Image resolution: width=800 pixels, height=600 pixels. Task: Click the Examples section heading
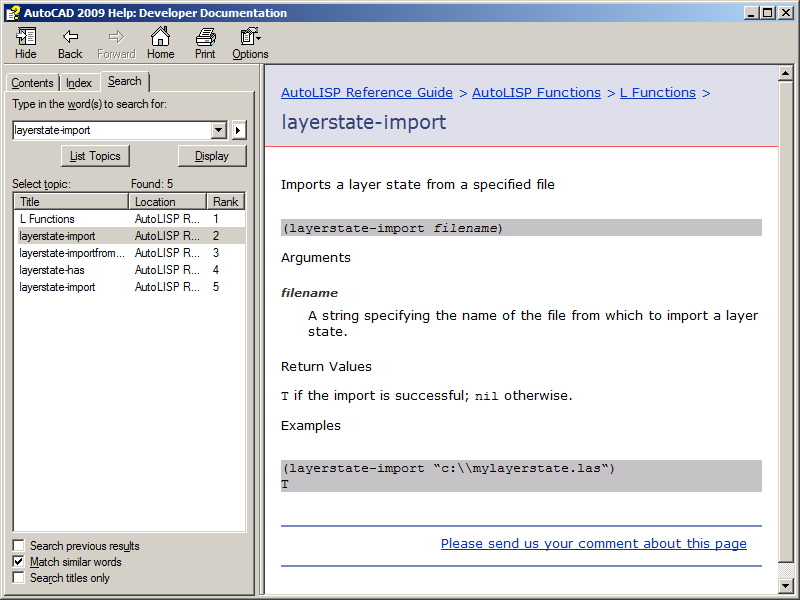click(x=311, y=426)
